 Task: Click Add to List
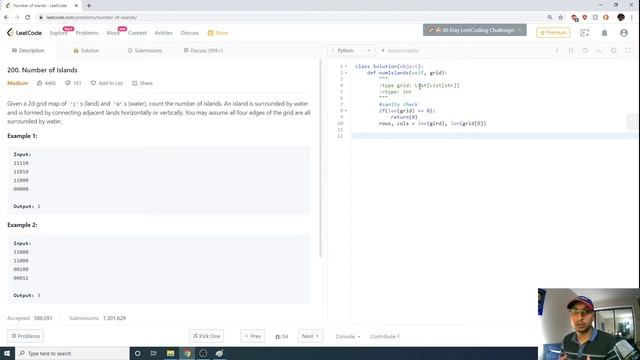[107, 83]
